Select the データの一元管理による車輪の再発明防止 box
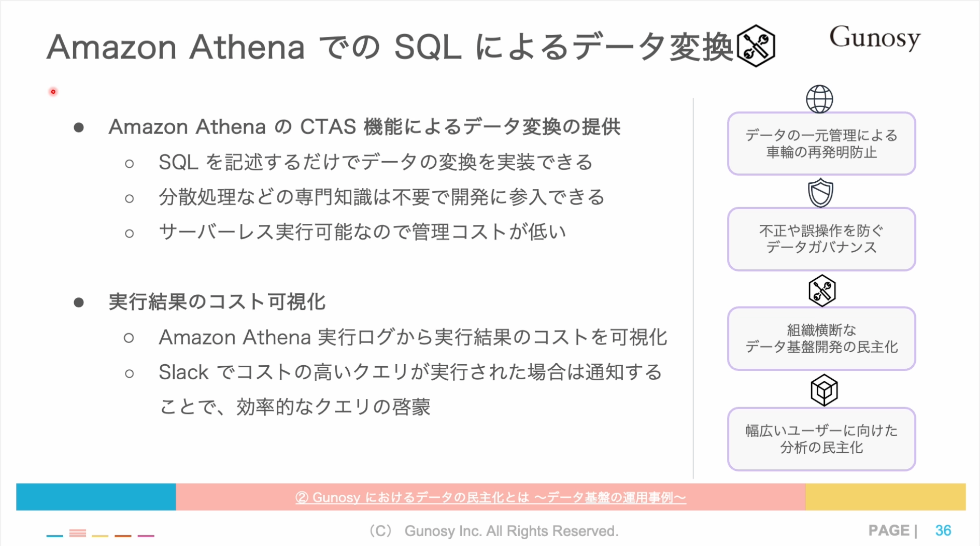The height and width of the screenshot is (546, 980). [x=821, y=143]
